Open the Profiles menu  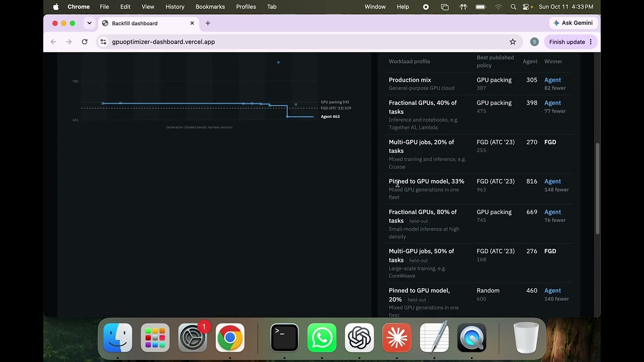tap(246, 7)
